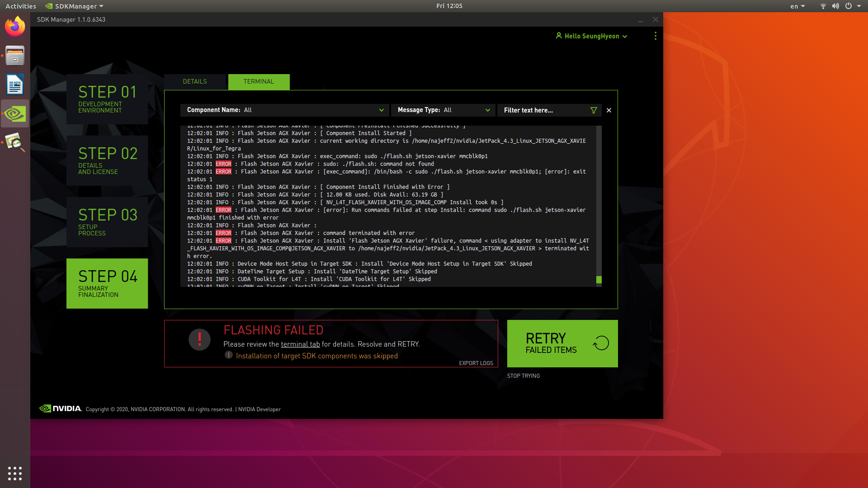Click the filter text input field
The height and width of the screenshot is (488, 868).
[542, 110]
